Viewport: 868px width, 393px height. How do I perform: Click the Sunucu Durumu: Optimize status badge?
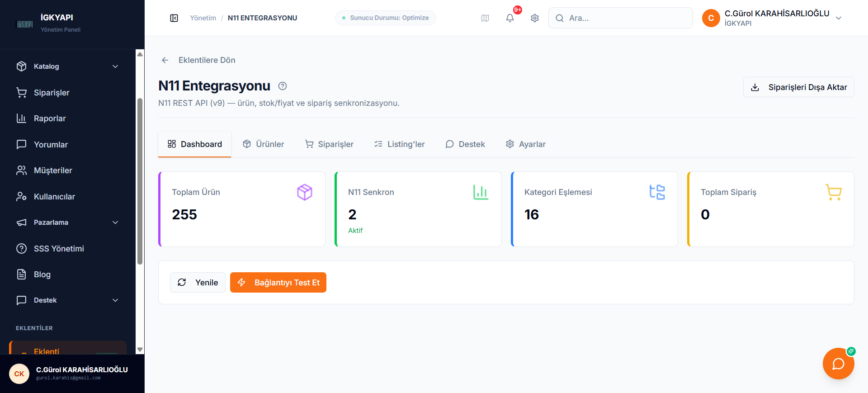(386, 18)
